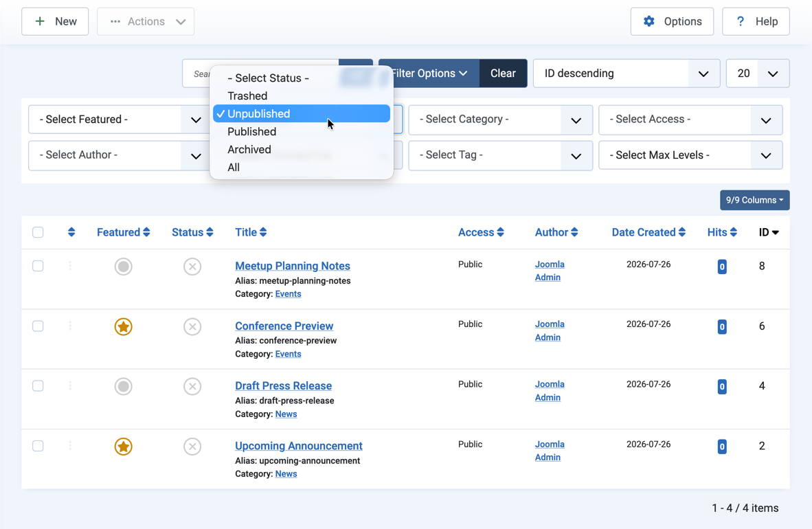Open Conference Preview article link
Screen dimensions: 812x529
[x=284, y=326]
